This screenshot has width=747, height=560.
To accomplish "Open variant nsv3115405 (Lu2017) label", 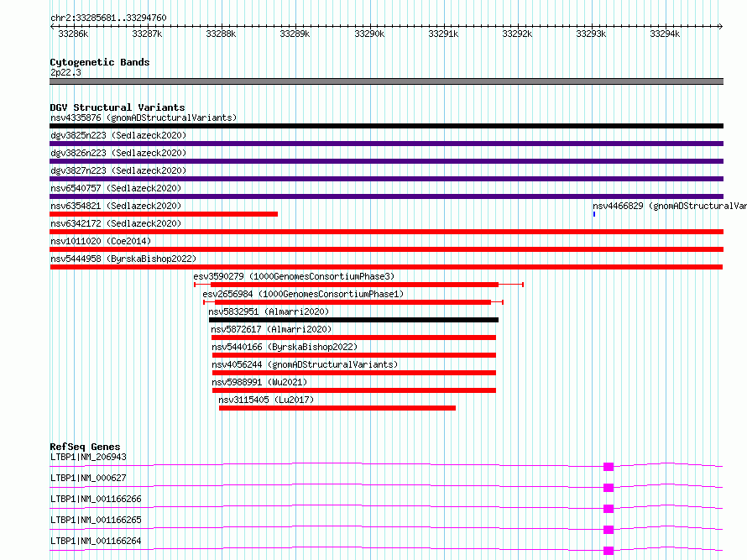I will tap(266, 400).
